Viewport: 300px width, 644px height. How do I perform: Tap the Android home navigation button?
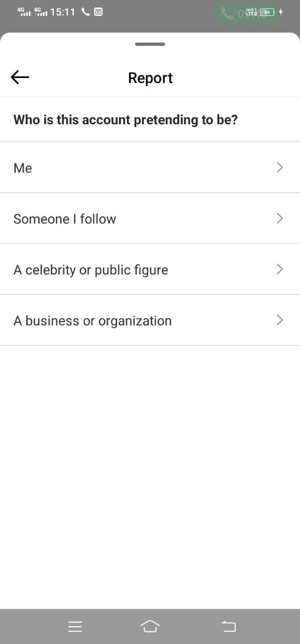(x=150, y=626)
